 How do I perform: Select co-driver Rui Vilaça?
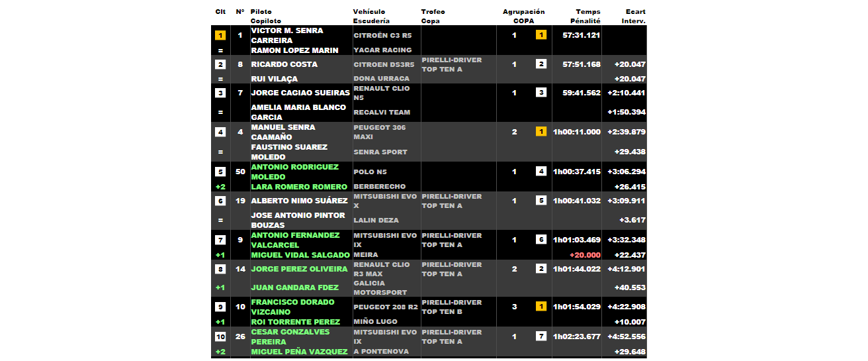pos(274,79)
